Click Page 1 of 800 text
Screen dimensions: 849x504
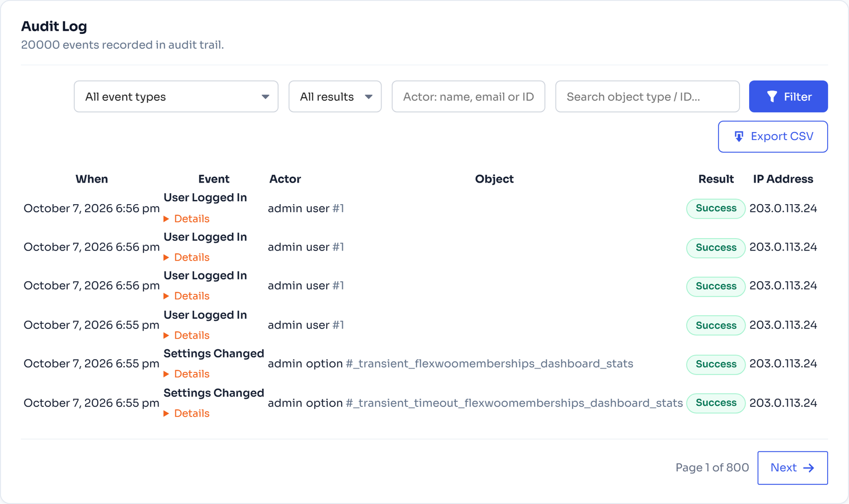click(x=712, y=468)
